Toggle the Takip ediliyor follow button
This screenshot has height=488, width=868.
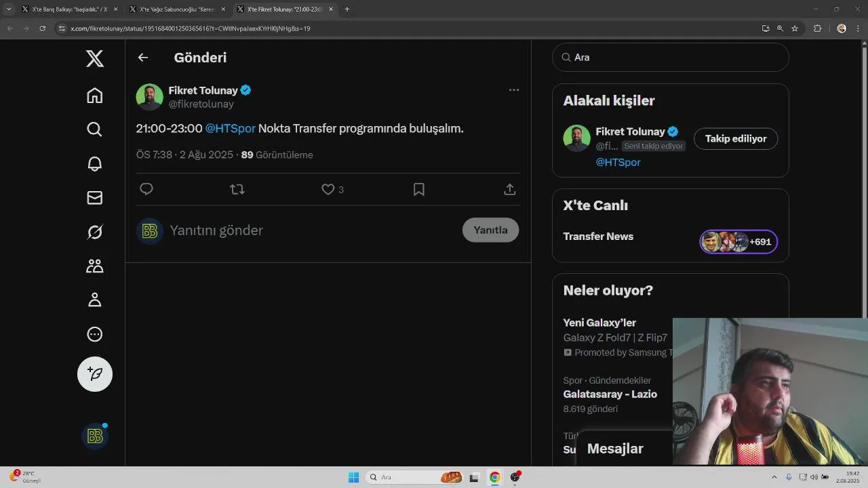coord(736,139)
